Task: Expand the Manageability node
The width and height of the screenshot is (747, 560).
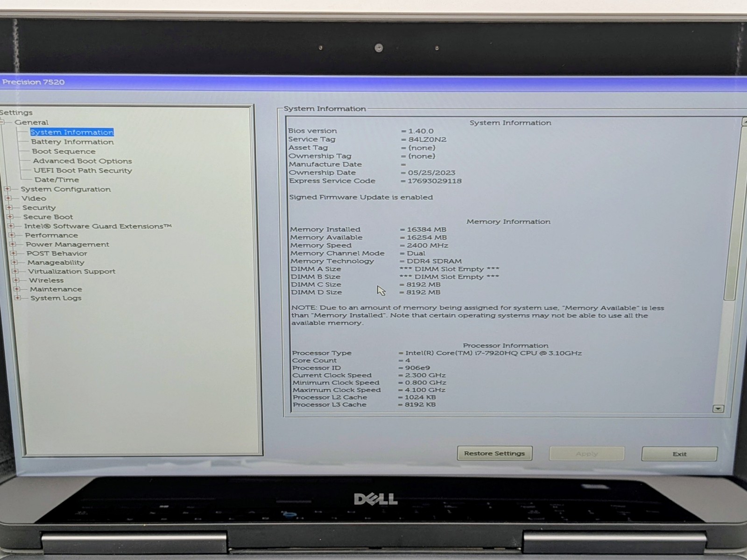Action: point(14,262)
